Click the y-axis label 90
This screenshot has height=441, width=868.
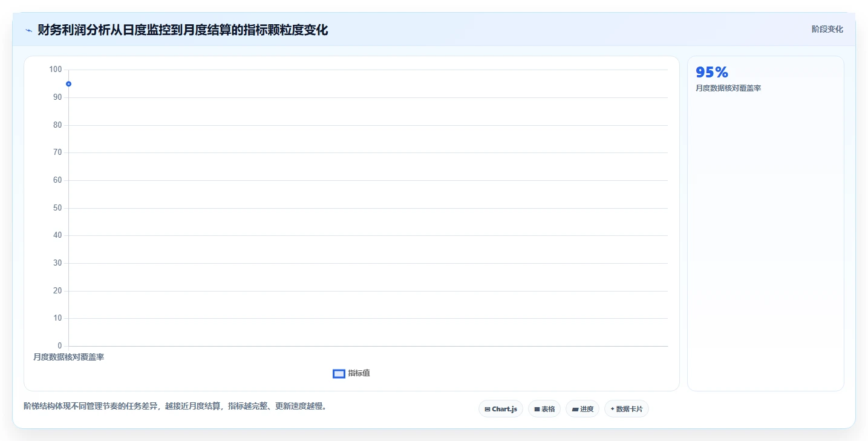click(57, 97)
